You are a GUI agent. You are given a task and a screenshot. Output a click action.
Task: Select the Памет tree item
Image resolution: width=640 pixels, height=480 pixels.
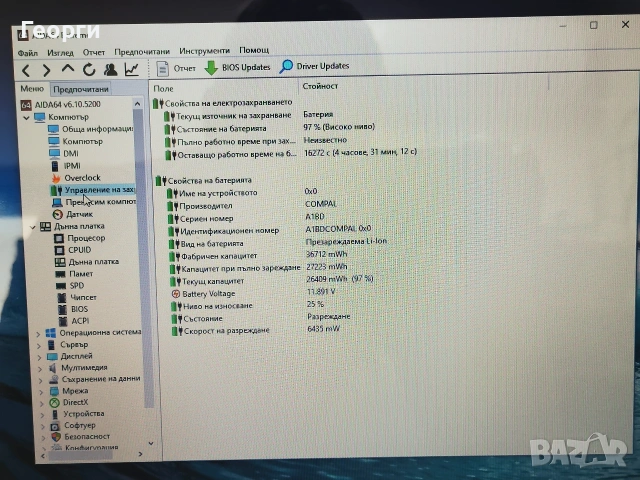click(x=74, y=273)
